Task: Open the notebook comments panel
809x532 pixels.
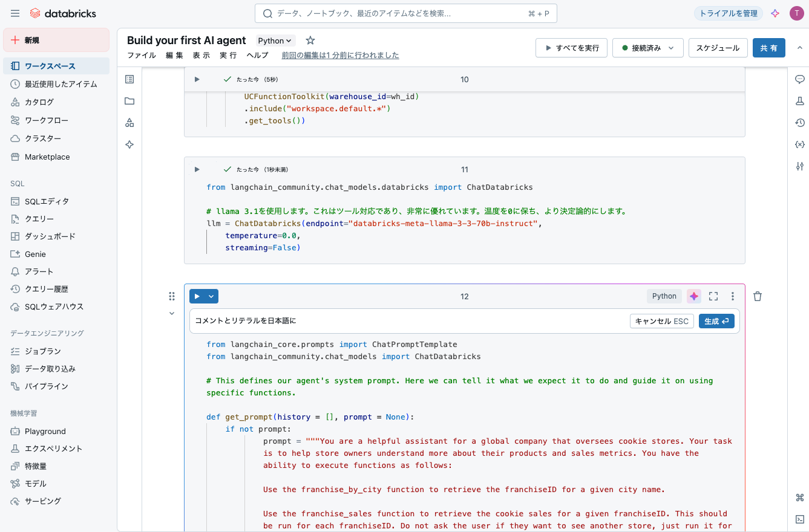Action: 800,79
